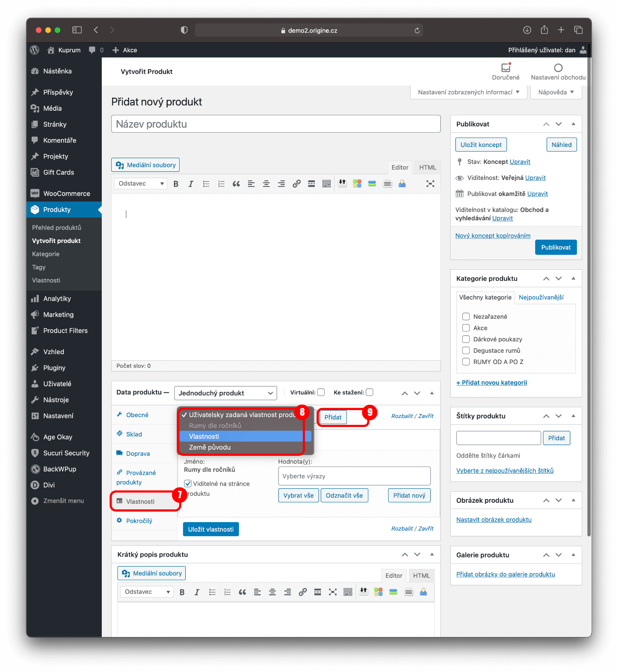Click the Publikovat button
Image resolution: width=618 pixels, height=672 pixels.
(555, 247)
